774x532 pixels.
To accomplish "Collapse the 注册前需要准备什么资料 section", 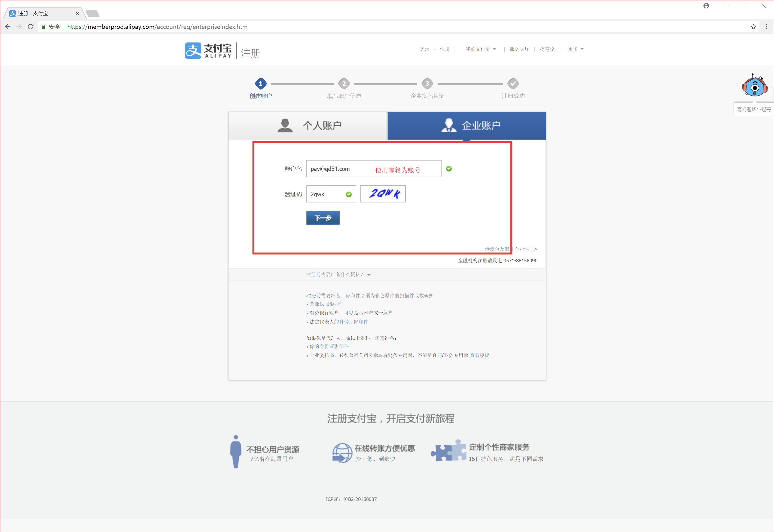I will 339,275.
